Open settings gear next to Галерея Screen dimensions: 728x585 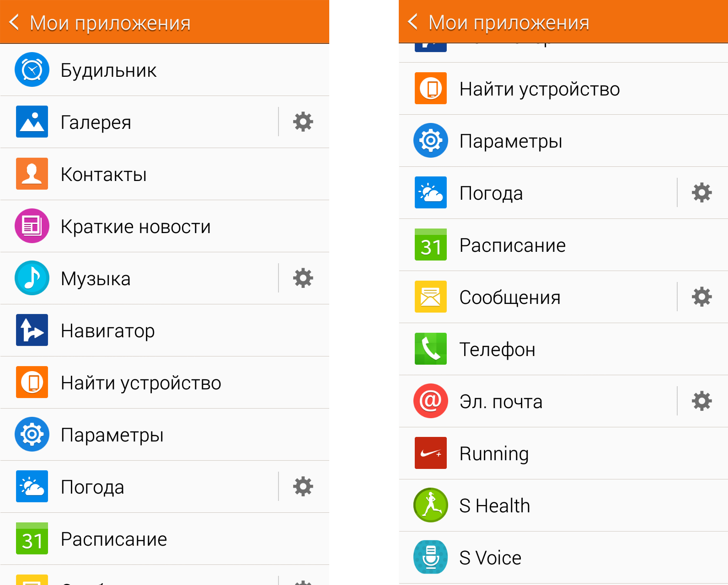pyautogui.click(x=303, y=122)
